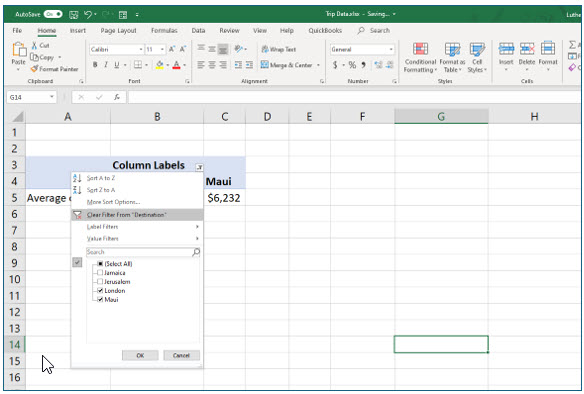Decrease font size with small A icon
The image size is (584, 394).
(x=183, y=49)
